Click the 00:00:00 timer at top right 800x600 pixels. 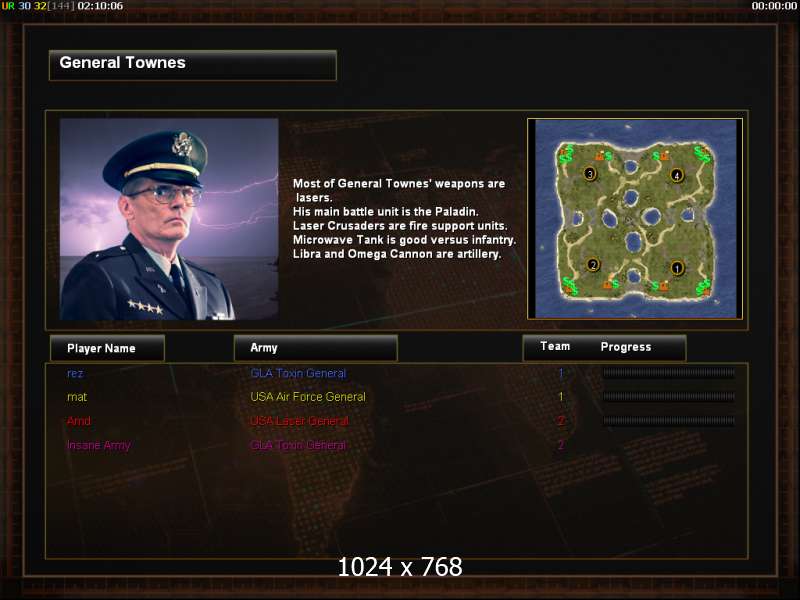pyautogui.click(x=774, y=6)
